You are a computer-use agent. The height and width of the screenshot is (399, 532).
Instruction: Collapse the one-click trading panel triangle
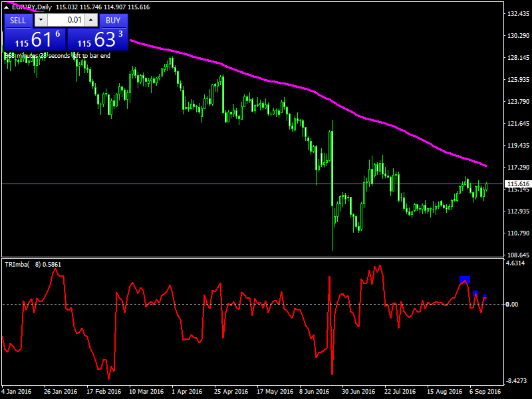point(7,7)
